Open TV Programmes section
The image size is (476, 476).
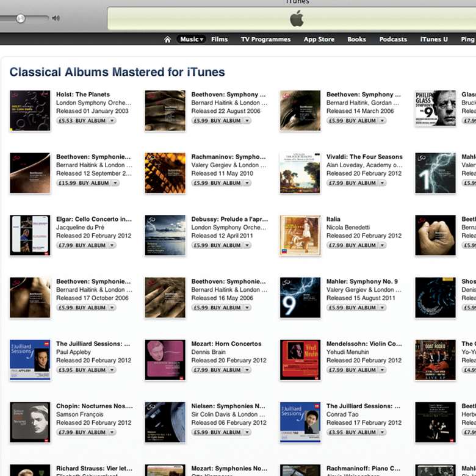[x=265, y=40]
